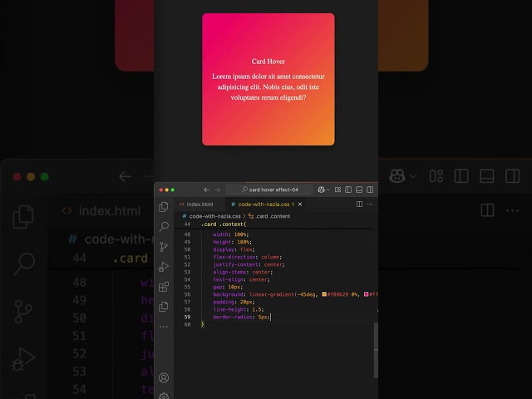Click the text-align: center line

pyautogui.click(x=241, y=279)
